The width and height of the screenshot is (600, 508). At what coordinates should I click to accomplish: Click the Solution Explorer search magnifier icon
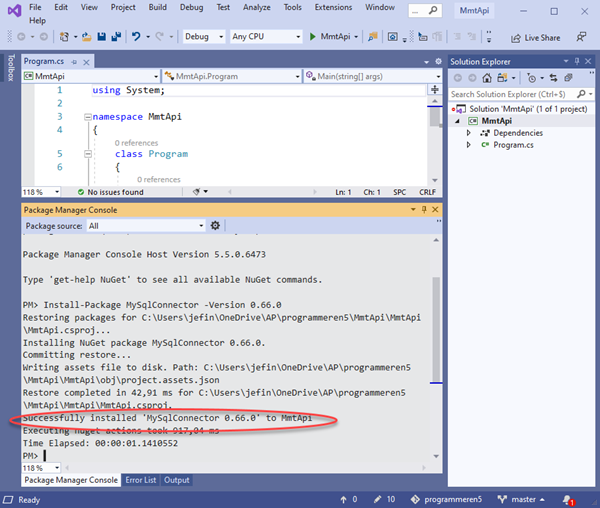click(x=581, y=94)
